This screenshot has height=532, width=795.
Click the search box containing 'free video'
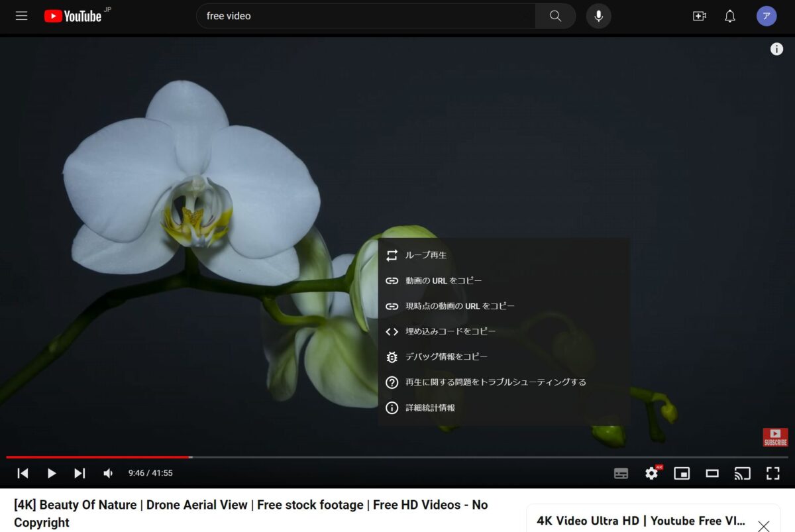366,16
